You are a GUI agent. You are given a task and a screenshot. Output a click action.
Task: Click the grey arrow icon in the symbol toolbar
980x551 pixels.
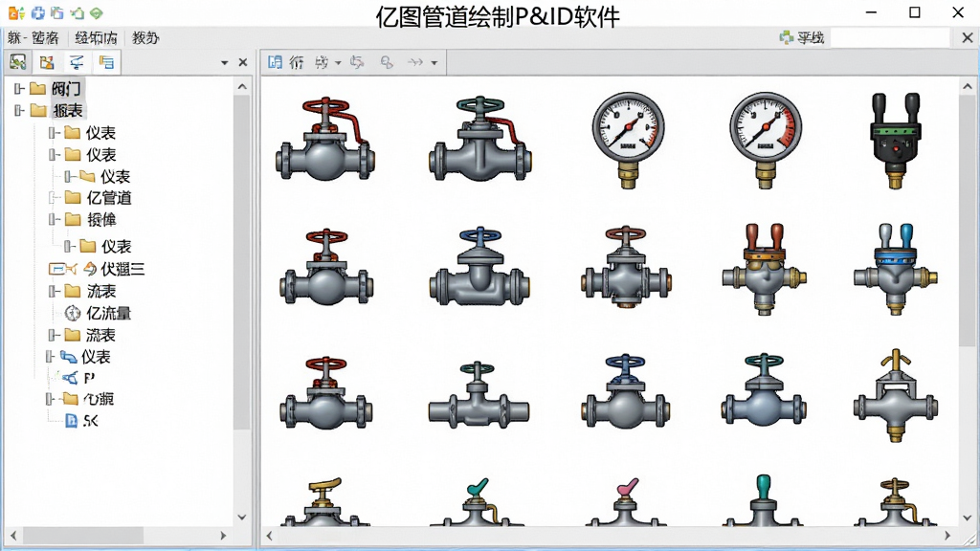click(415, 62)
